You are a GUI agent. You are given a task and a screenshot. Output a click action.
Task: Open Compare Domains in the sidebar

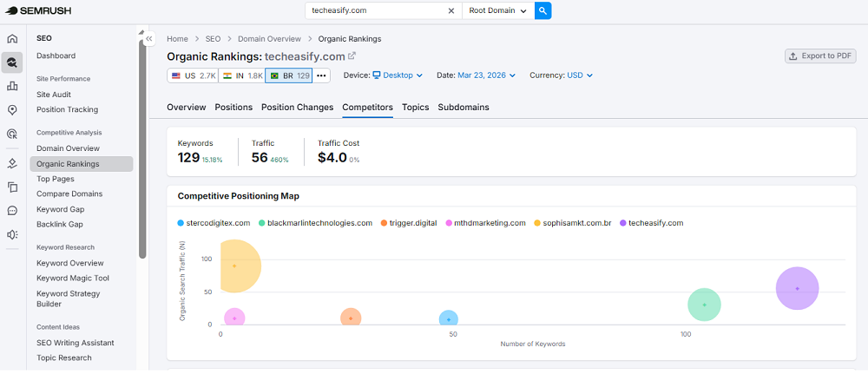(x=69, y=194)
